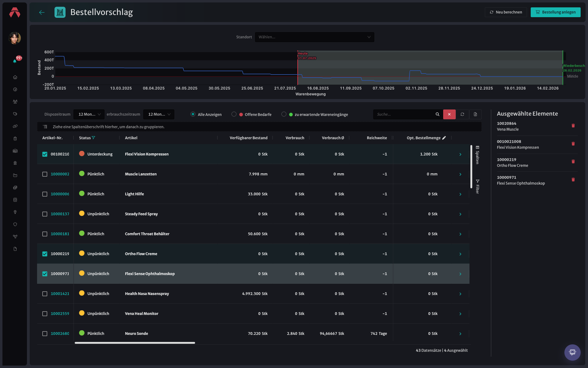Image resolution: width=588 pixels, height=368 pixels.
Task: Open the Standort dropdown
Action: 315,37
